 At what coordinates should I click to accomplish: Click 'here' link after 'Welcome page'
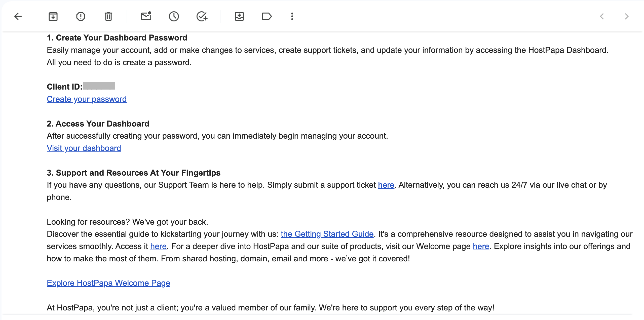click(481, 246)
